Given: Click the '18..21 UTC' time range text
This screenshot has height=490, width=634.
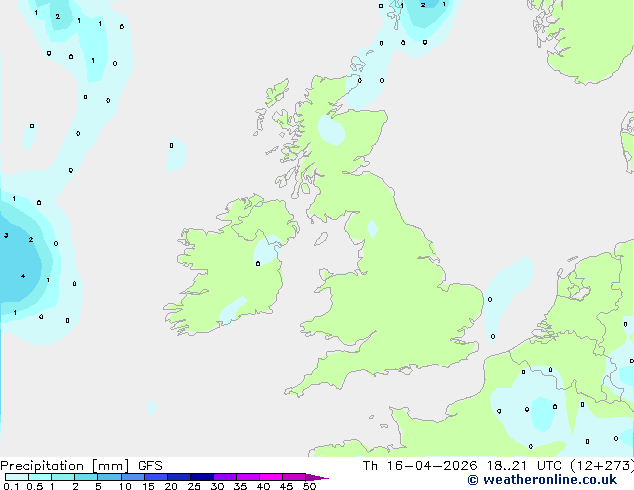Looking at the screenshot, I should point(524,466).
